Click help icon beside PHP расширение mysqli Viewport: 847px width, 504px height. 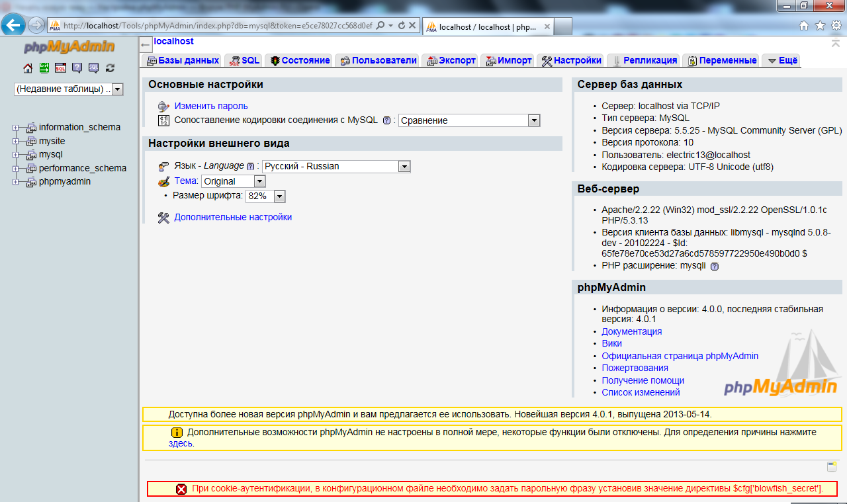714,267
